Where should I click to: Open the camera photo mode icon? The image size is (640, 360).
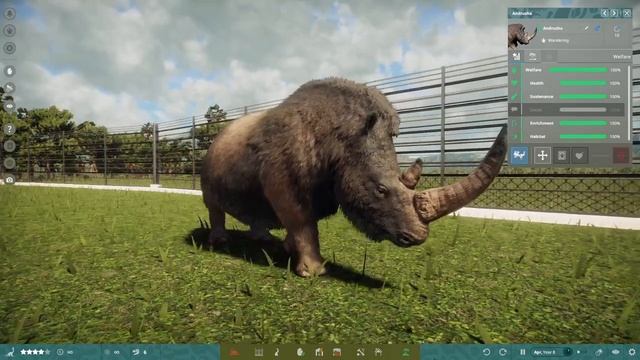pos(9,180)
